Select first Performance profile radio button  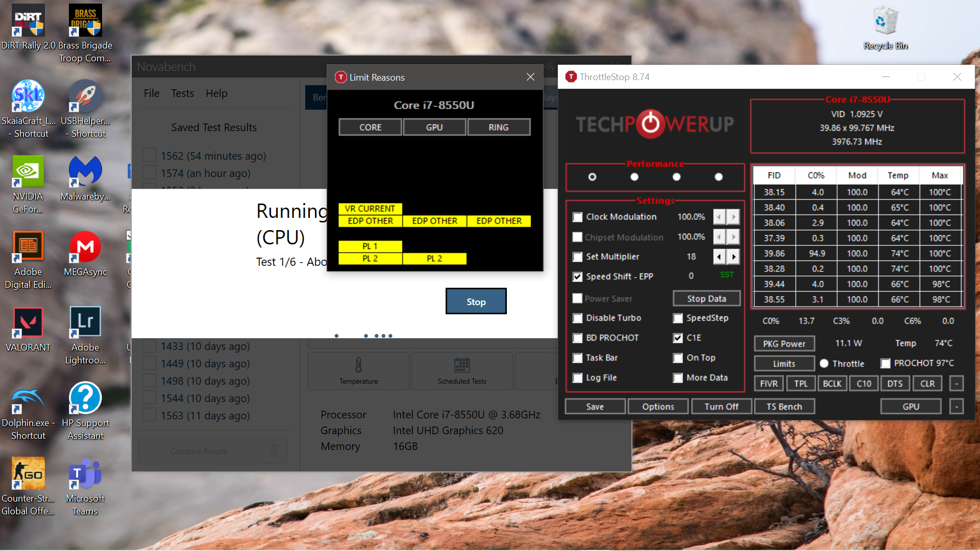click(x=592, y=177)
